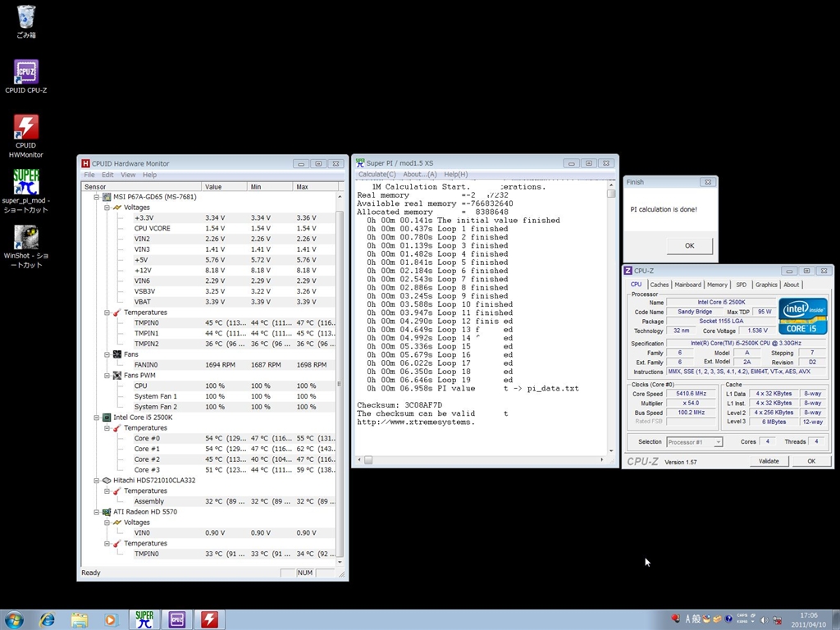Screen dimensions: 840x630
Task: Open HWMonitor File menu
Action: [x=89, y=175]
